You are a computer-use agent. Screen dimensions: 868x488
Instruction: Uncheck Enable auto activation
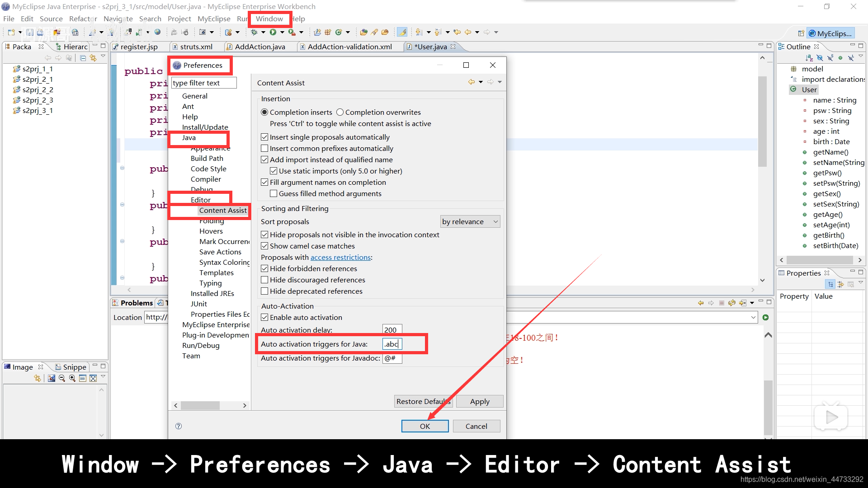pyautogui.click(x=265, y=318)
